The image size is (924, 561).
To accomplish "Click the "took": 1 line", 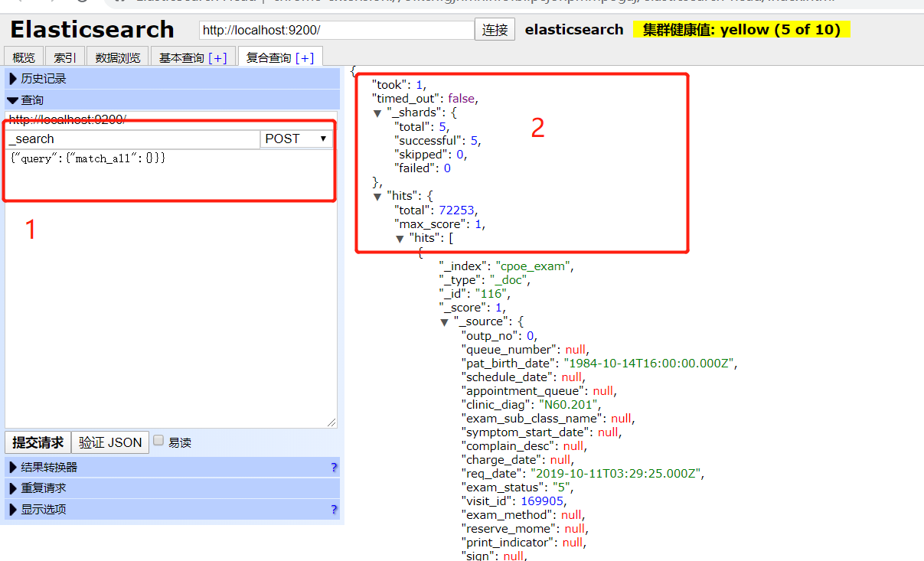I will click(399, 85).
